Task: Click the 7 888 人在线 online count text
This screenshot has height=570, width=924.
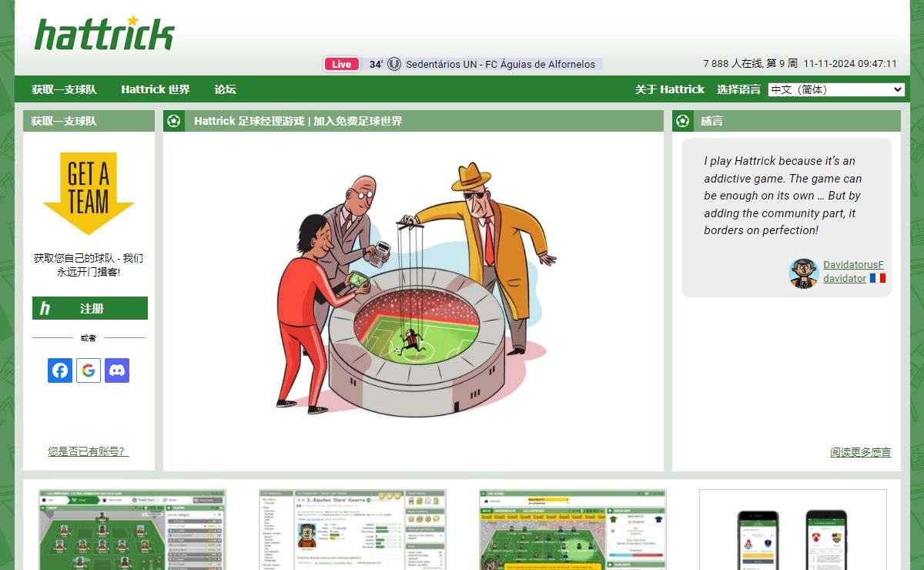Action: tap(733, 64)
